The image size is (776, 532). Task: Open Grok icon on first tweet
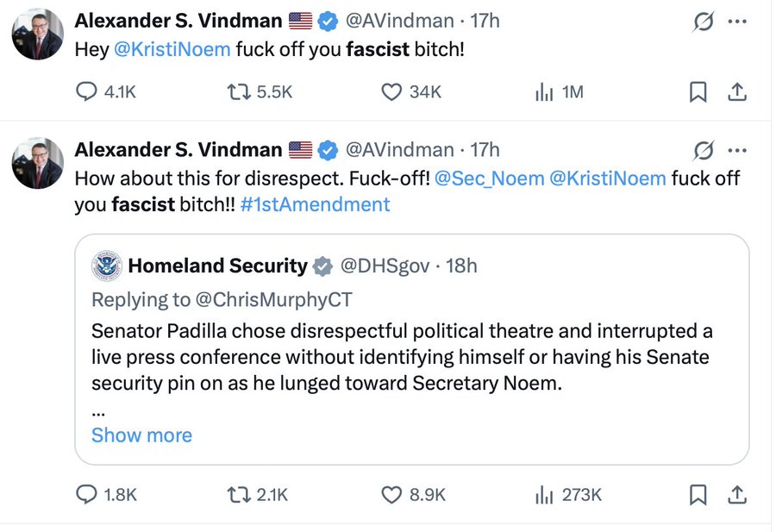click(x=704, y=22)
